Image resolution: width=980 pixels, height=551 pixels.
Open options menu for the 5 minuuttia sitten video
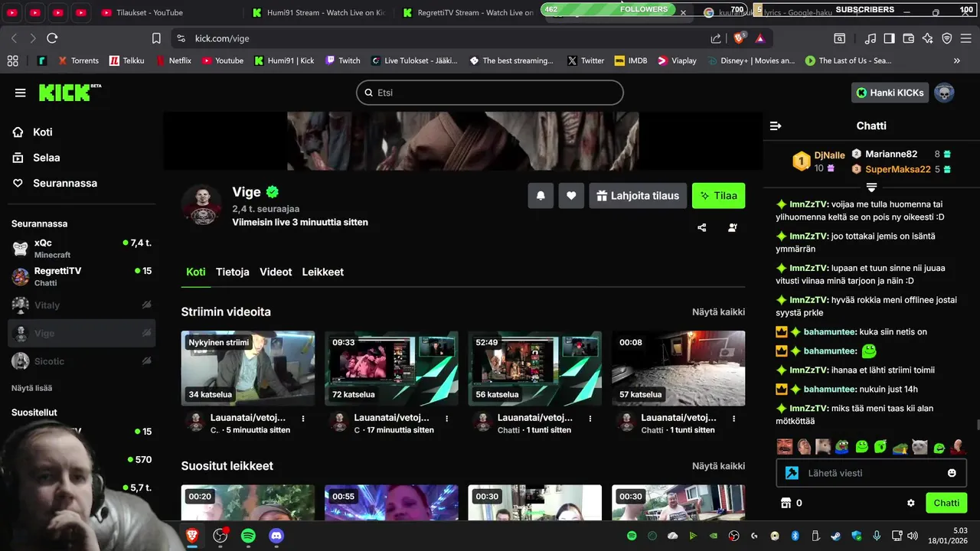pos(303,419)
